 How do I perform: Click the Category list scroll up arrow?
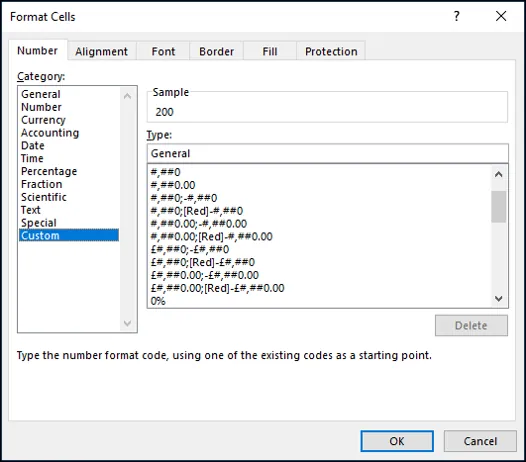click(x=127, y=96)
